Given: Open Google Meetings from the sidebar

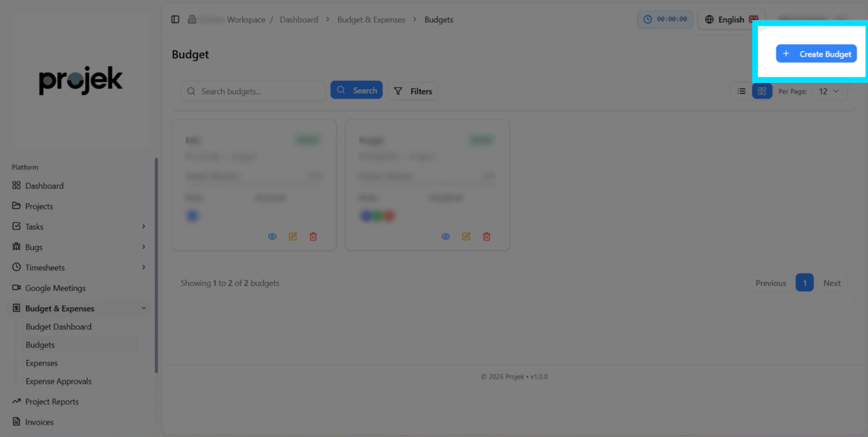Looking at the screenshot, I should coord(55,288).
